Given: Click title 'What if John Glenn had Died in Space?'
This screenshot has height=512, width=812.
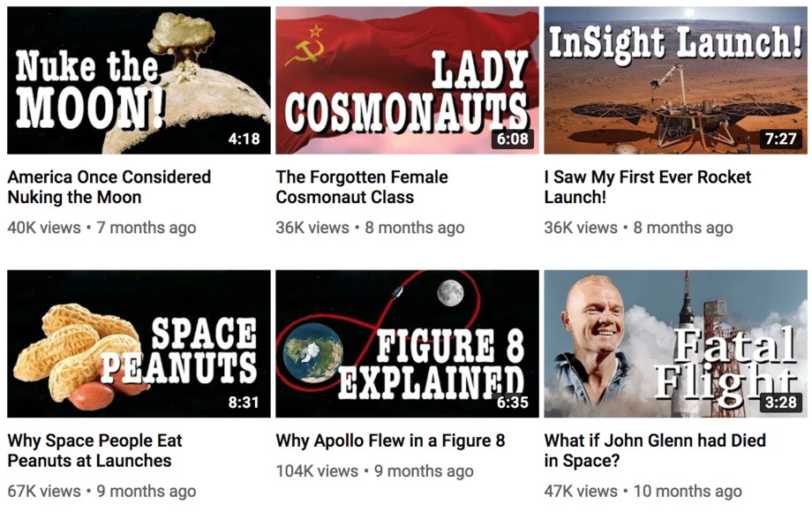Looking at the screenshot, I should pos(655,450).
